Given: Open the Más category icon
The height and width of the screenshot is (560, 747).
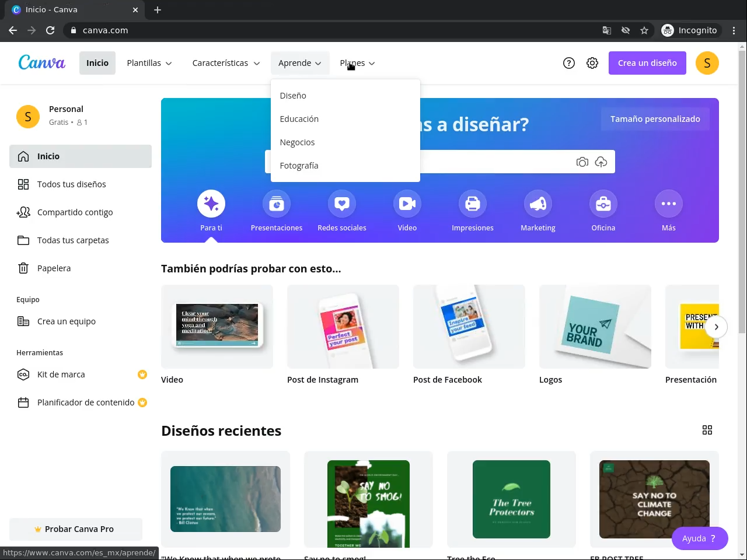Looking at the screenshot, I should click(x=669, y=204).
